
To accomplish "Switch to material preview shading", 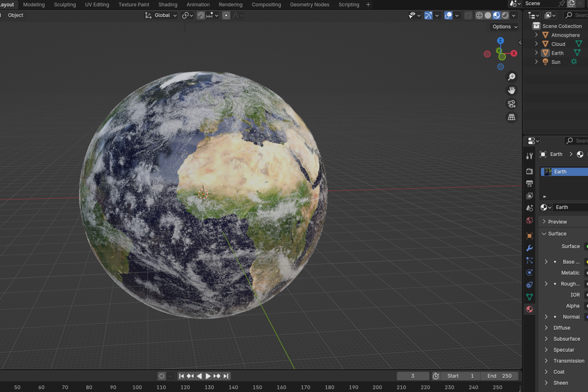I will coord(496,15).
